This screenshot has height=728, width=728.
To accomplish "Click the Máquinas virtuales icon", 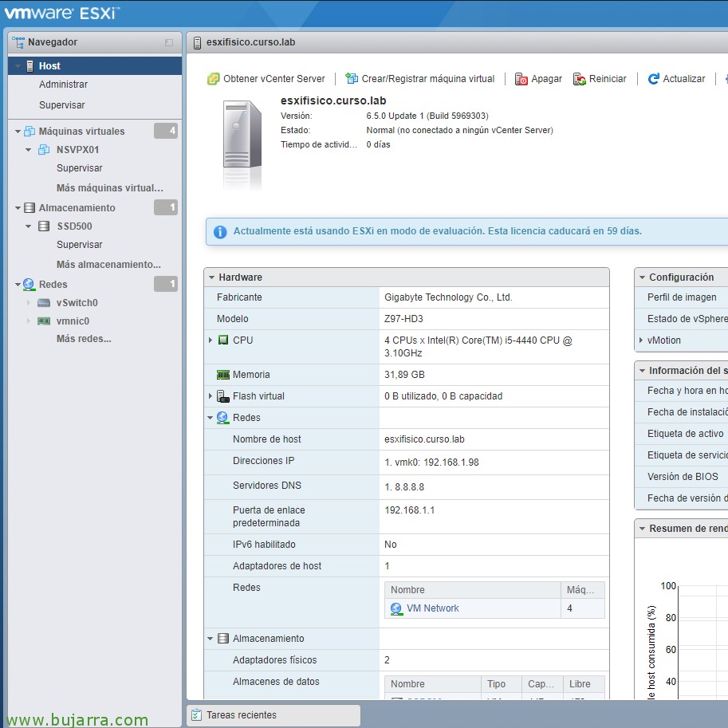I will click(x=30, y=132).
